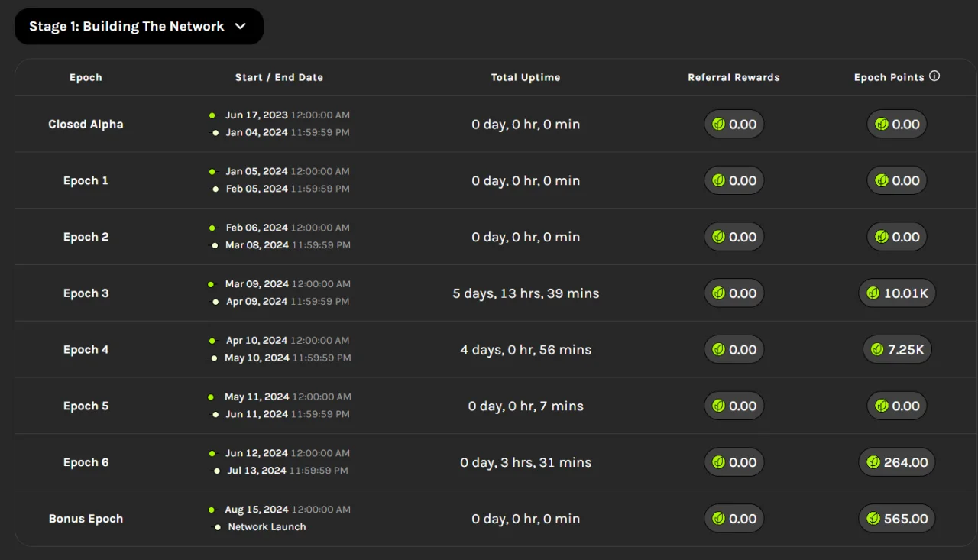Click the Bonus Epoch row label
978x560 pixels.
point(86,519)
